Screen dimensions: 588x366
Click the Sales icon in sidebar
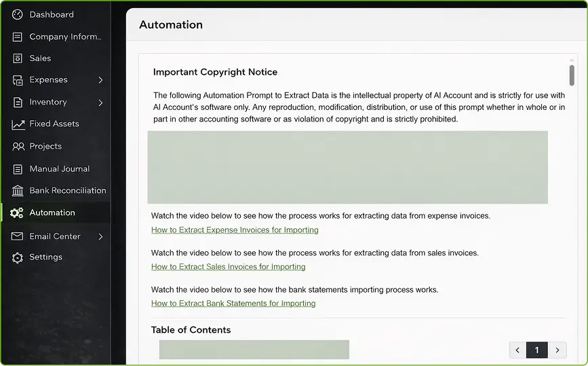pyautogui.click(x=18, y=58)
